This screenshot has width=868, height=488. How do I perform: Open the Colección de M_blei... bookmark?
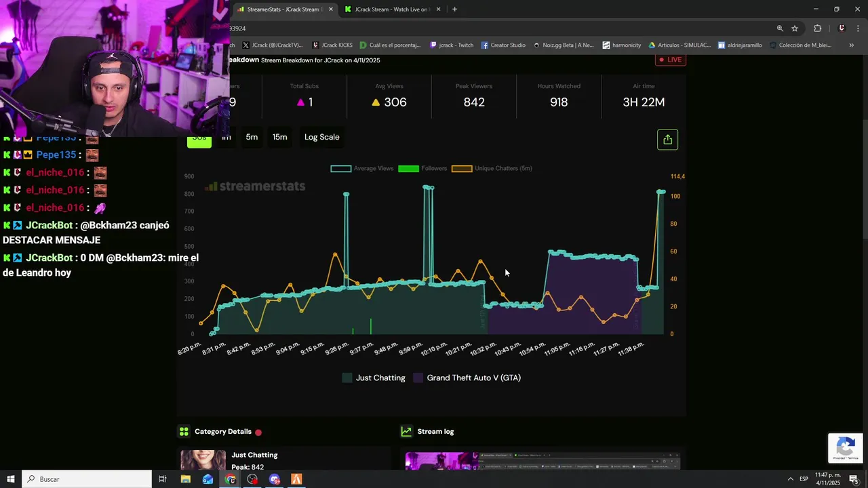(800, 45)
